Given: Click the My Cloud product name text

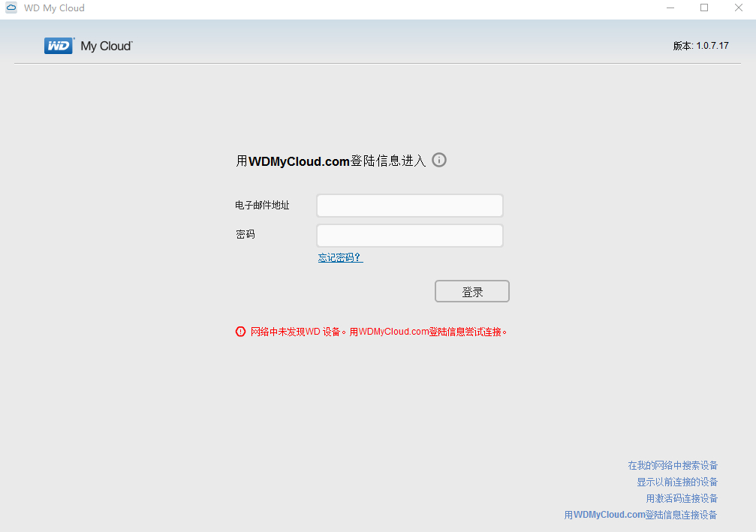Looking at the screenshot, I should [x=107, y=47].
